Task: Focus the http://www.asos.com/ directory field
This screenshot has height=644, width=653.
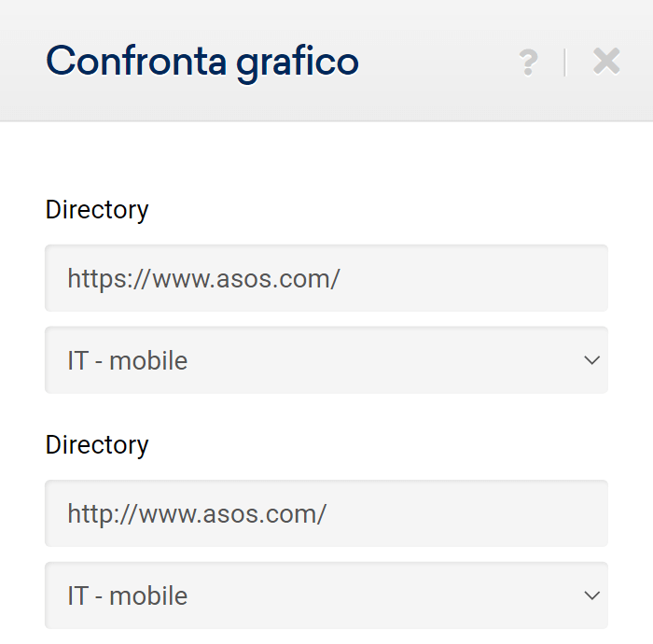Action: [x=326, y=513]
